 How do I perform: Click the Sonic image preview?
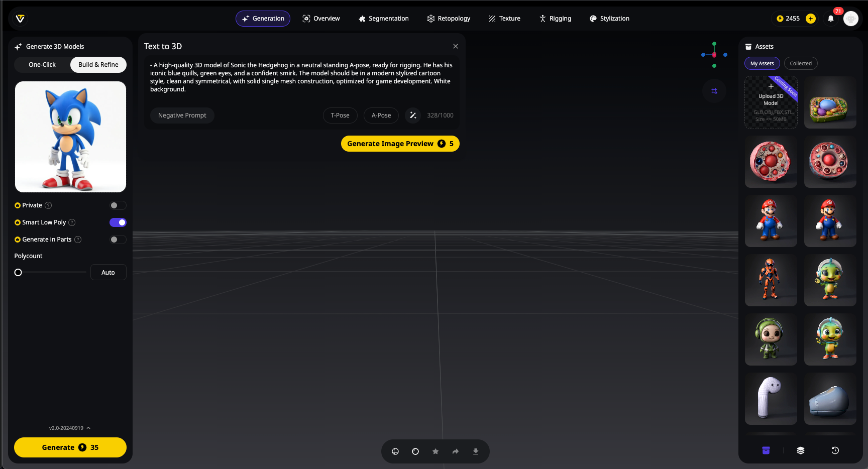[70, 137]
